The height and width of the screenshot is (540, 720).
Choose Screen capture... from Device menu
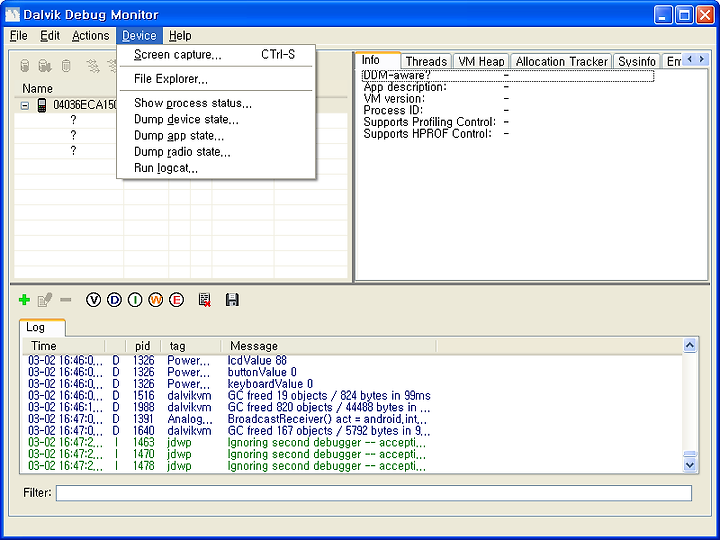point(216,55)
